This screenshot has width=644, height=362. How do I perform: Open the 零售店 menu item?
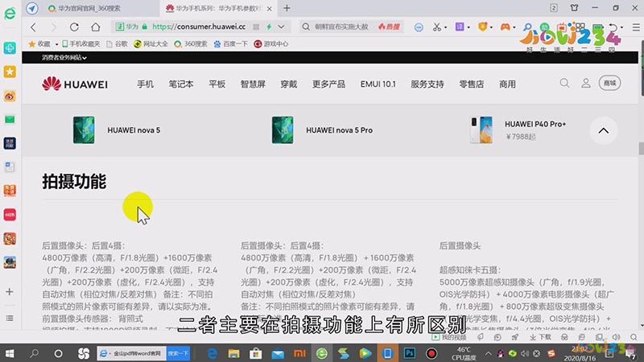point(471,84)
